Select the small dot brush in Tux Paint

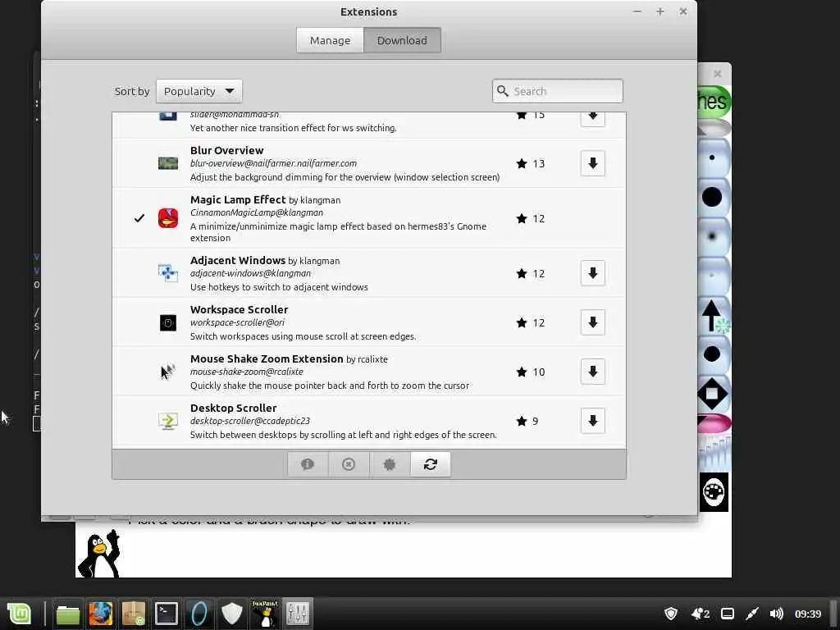point(712,158)
